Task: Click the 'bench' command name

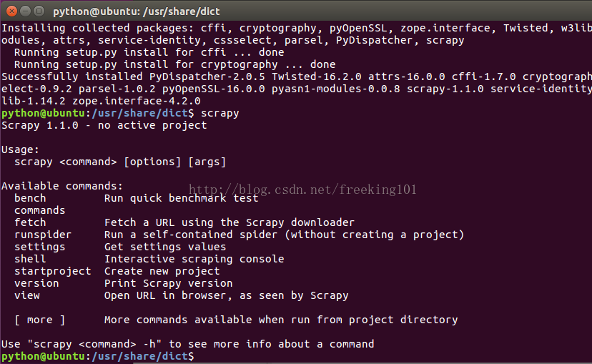Action: click(30, 198)
